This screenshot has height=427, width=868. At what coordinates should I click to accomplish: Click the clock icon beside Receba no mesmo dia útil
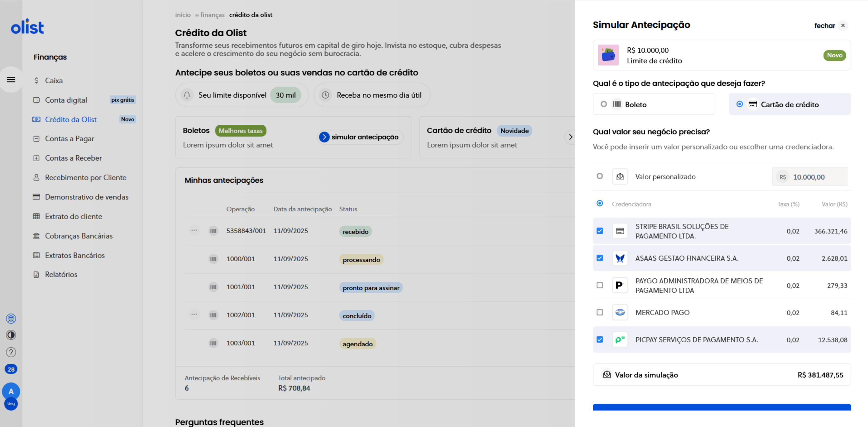[325, 95]
